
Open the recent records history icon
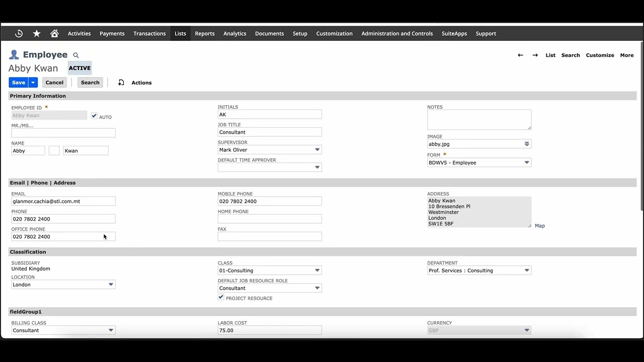(19, 34)
